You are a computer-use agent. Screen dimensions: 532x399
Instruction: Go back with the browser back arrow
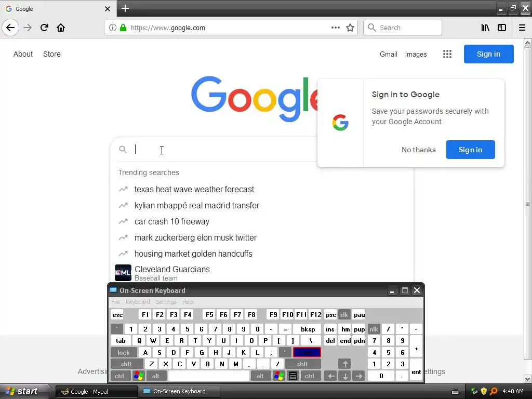tap(10, 28)
